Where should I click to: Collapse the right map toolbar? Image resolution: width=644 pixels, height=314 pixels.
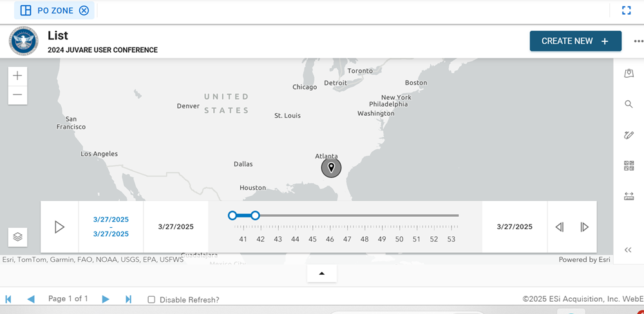(x=629, y=250)
